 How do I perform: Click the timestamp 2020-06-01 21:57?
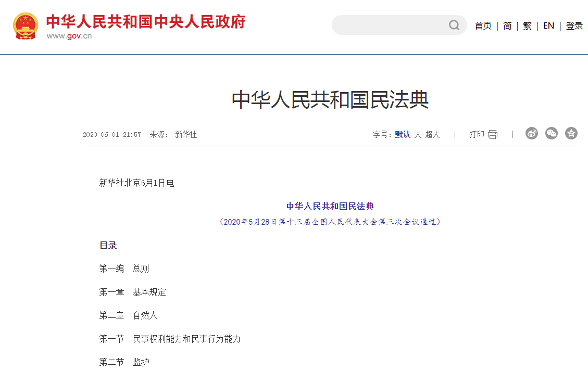coord(112,135)
